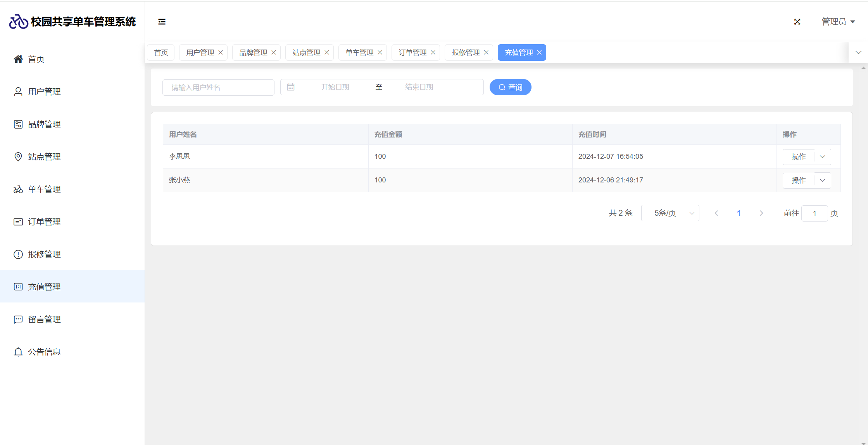Screen dimensions: 868x445
Task: Click the bicycle logo icon
Action: pos(19,22)
